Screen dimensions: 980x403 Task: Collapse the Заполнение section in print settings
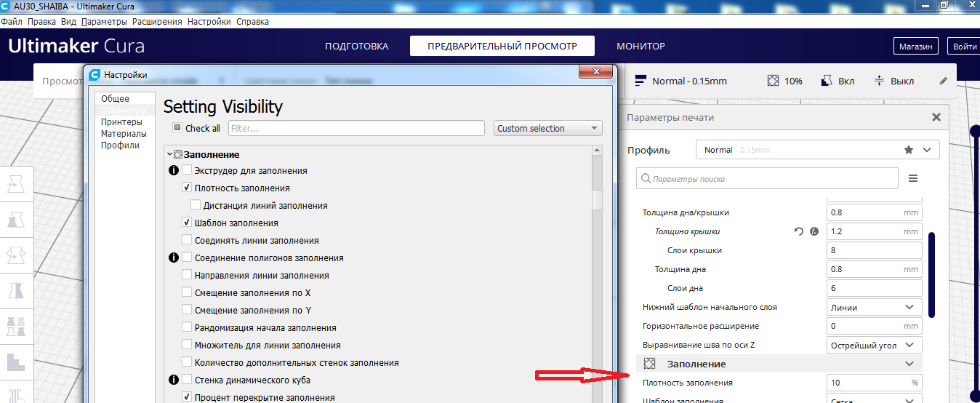(909, 364)
